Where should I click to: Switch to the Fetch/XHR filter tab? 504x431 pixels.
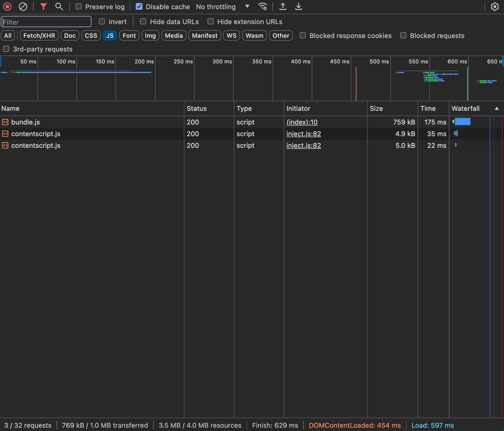click(x=39, y=35)
